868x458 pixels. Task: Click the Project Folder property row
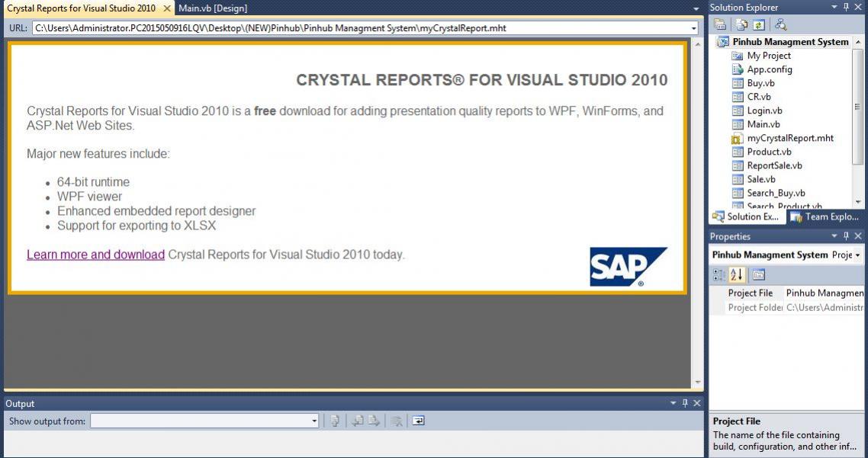tap(787, 308)
